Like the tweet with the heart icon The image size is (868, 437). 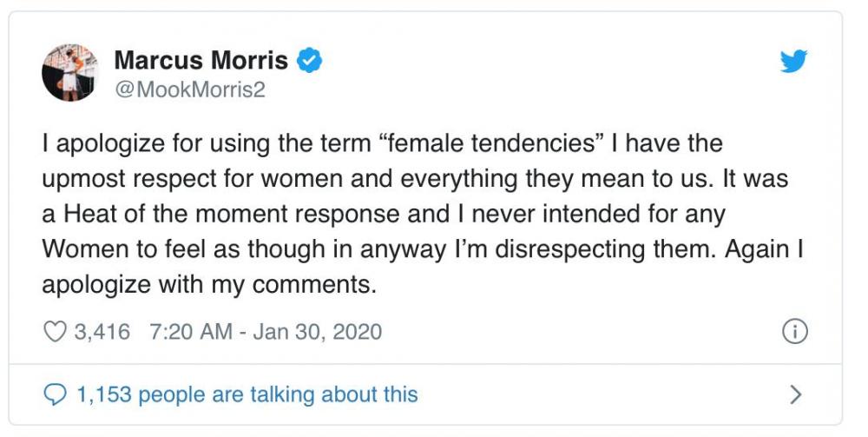(55, 331)
